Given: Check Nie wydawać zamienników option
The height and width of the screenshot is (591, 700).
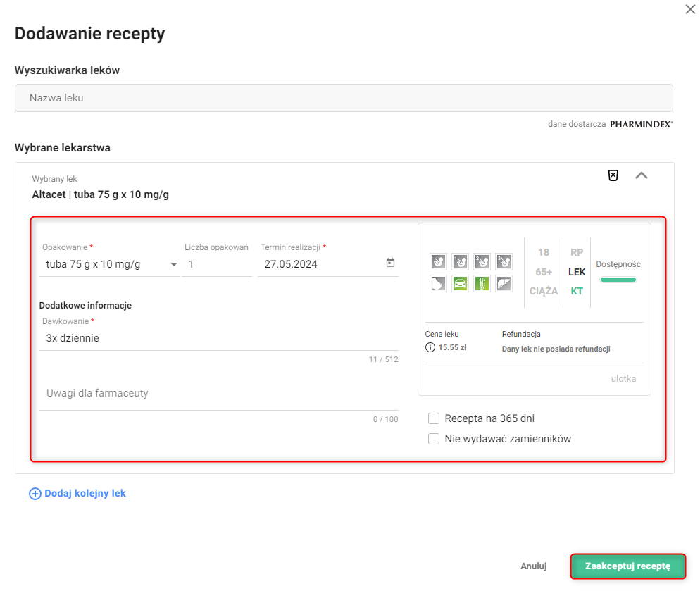Looking at the screenshot, I should [434, 439].
